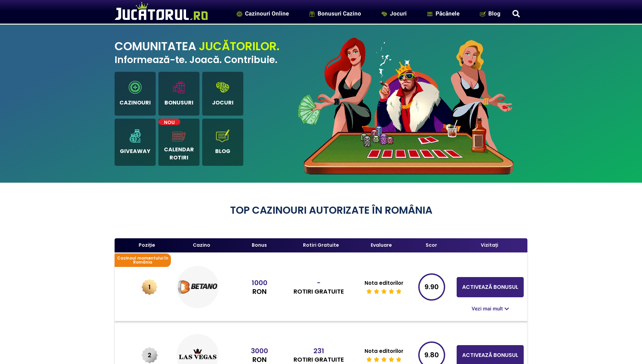
Task: Activate the Las Vegas bonus button
Action: (490, 355)
